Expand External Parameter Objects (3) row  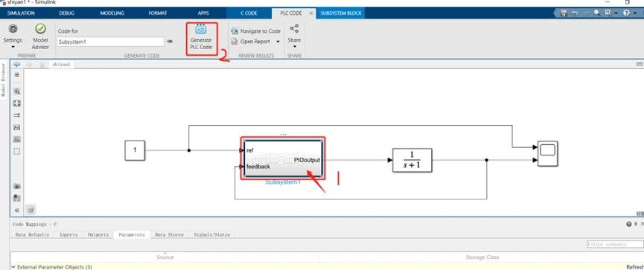[x=13, y=267]
